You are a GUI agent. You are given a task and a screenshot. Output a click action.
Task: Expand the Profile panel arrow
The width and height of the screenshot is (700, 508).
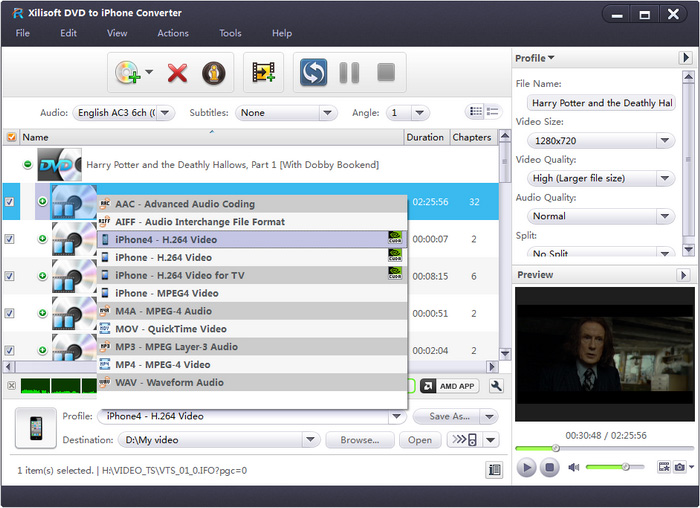686,58
